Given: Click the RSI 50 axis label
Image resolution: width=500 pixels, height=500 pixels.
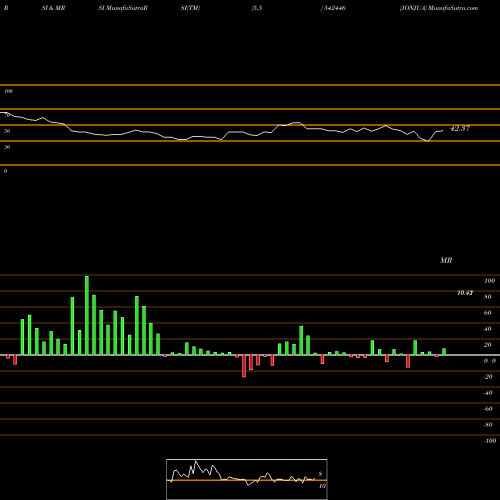Looking at the screenshot, I should [7, 131].
